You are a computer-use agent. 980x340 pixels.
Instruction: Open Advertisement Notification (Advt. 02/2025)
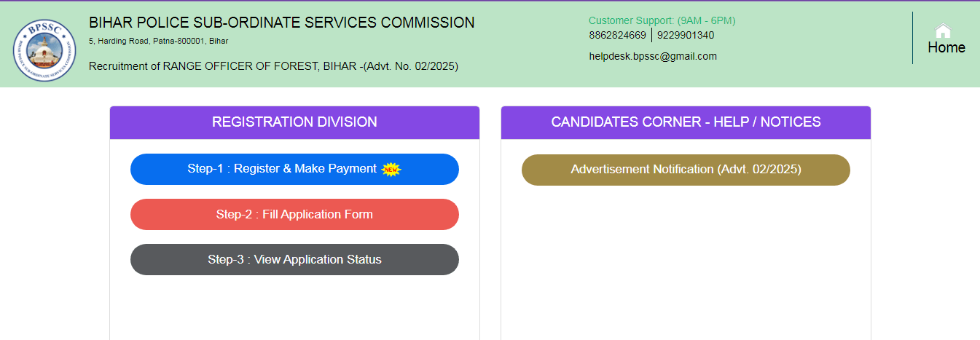point(686,170)
